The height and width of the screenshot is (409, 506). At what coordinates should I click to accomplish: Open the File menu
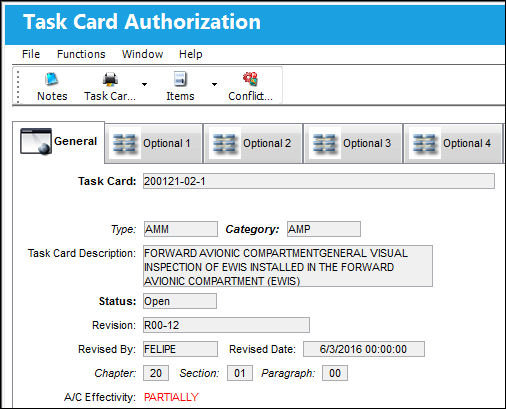click(31, 54)
